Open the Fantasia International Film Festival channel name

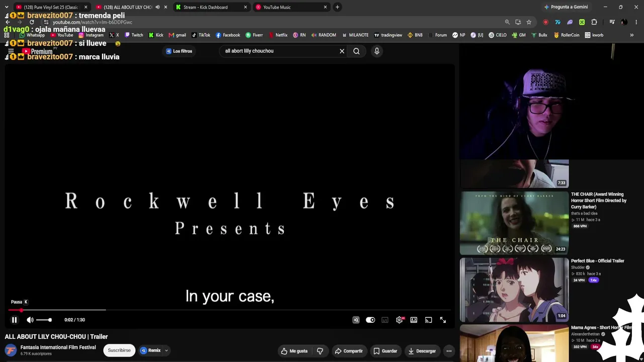[x=58, y=347]
